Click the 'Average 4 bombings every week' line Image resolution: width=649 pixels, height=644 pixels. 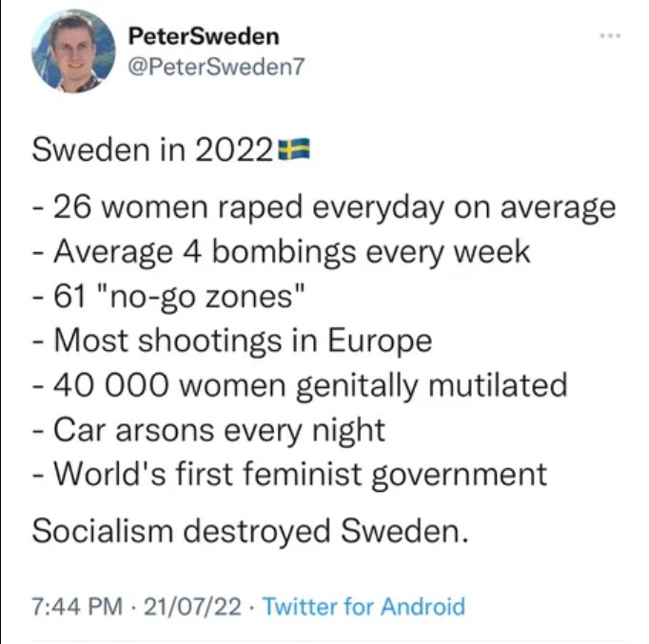click(x=282, y=251)
